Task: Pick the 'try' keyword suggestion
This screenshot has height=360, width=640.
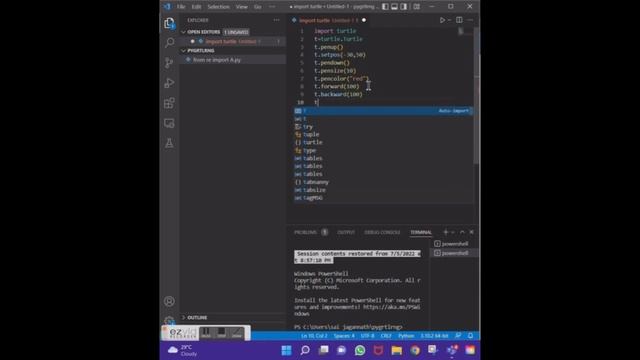Action: pyautogui.click(x=383, y=127)
